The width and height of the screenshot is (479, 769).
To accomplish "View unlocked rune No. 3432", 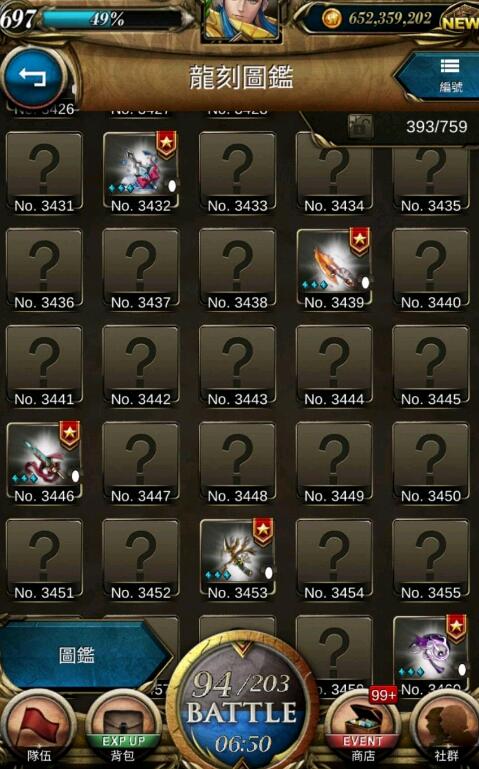I will coord(141,172).
